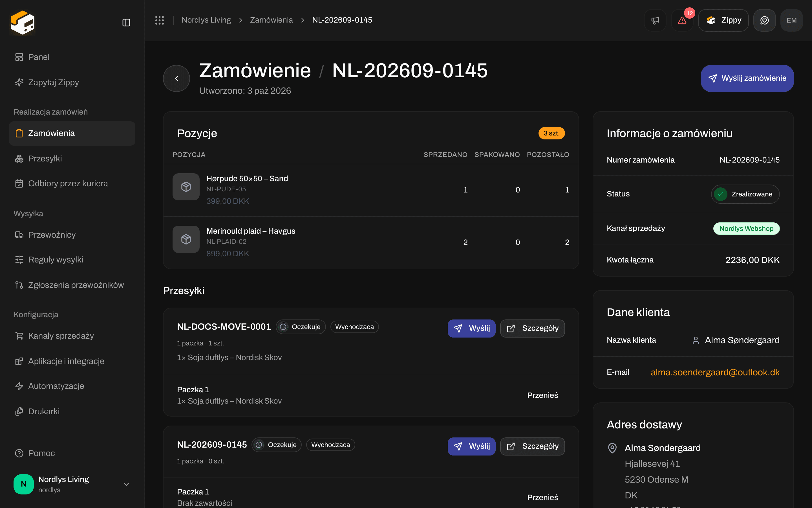This screenshot has height=508, width=812.
Task: Open Szczegóły for NL-DOCS-MOVE-0001
Action: coord(533,328)
